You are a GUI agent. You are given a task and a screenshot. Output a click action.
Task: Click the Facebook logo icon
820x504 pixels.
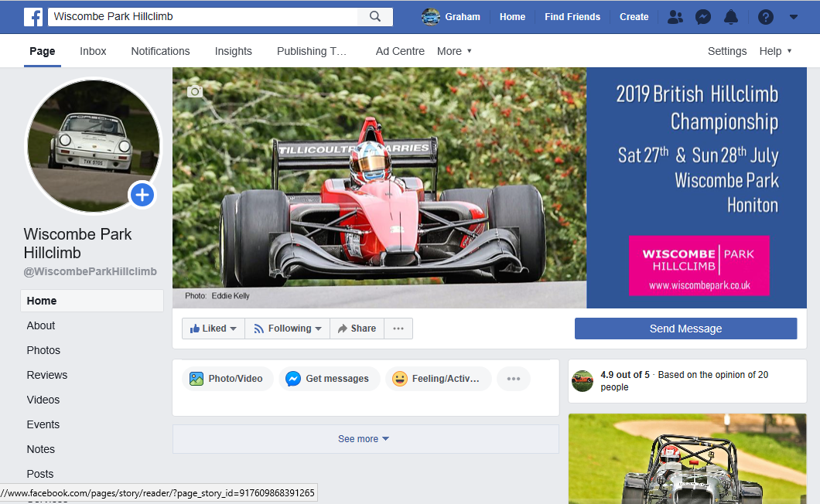[x=33, y=17]
